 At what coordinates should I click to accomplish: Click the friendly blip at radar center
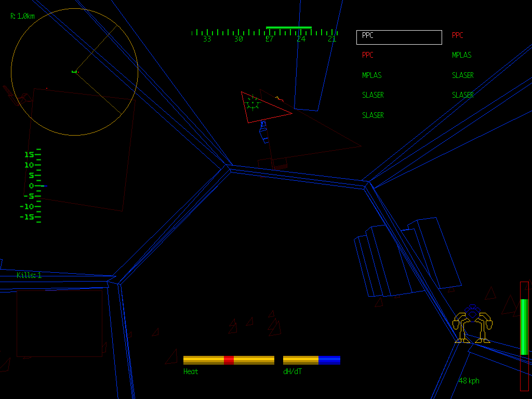pyautogui.click(x=74, y=71)
